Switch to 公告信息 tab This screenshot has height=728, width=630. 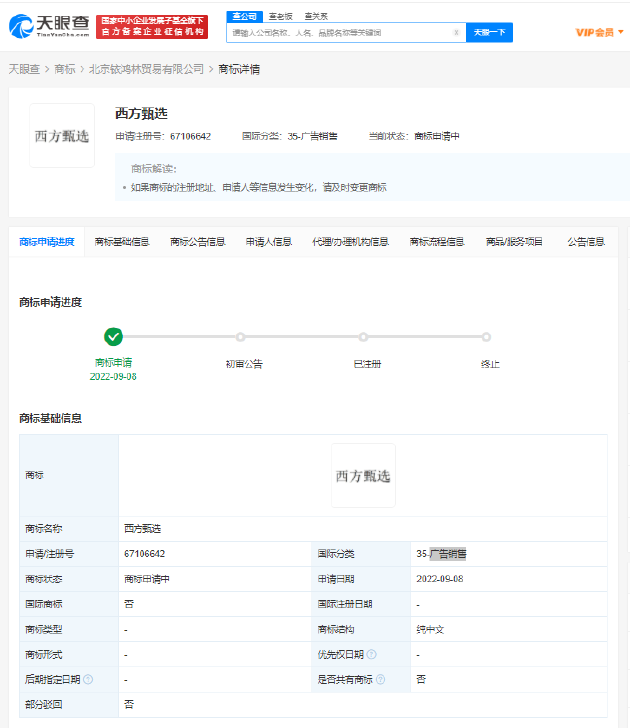tap(586, 242)
